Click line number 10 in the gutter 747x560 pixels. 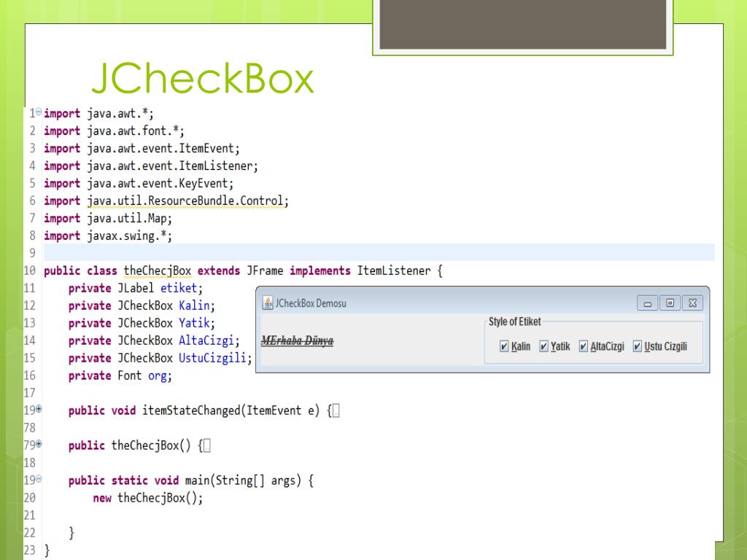click(29, 271)
